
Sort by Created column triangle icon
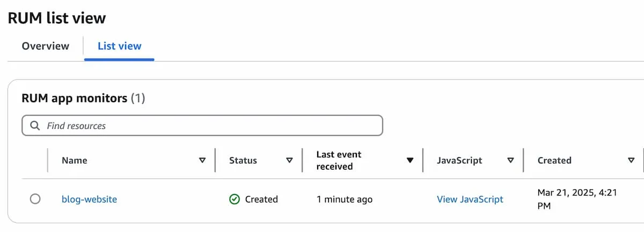pos(631,161)
